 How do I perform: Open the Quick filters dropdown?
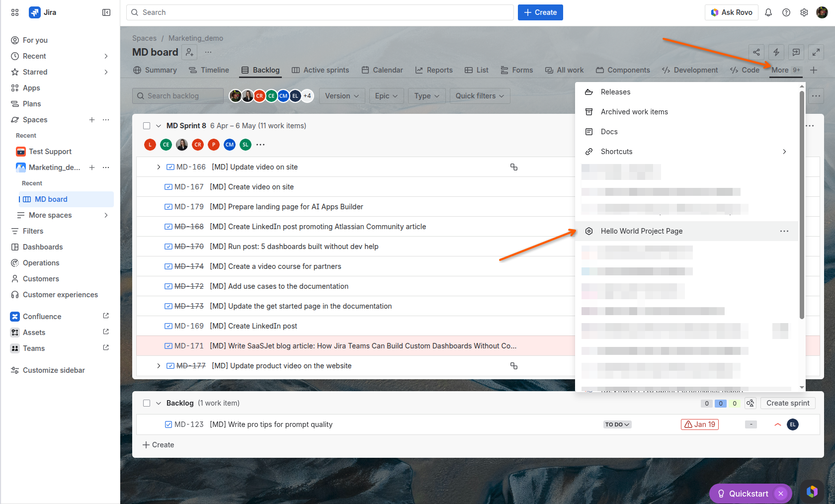click(480, 96)
